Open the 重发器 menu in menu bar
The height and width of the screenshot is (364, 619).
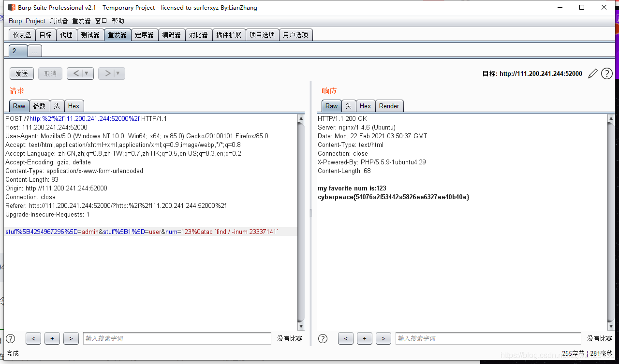[x=81, y=21]
